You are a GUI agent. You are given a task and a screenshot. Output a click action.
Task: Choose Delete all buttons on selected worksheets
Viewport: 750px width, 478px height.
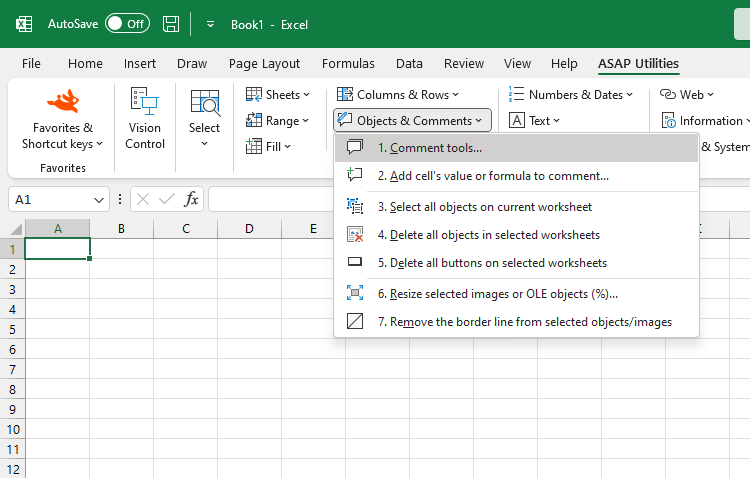[x=516, y=263]
